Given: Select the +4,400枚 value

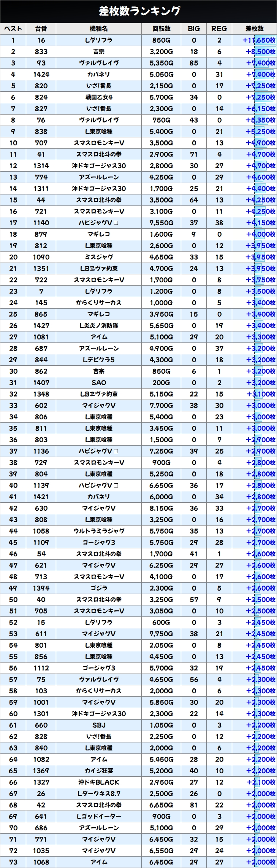Looking at the screenshot, I should (261, 189).
